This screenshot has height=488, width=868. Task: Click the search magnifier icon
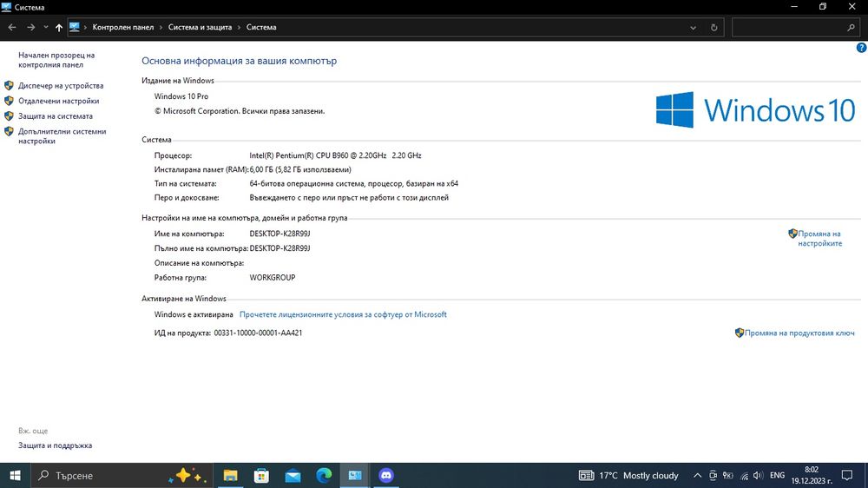pyautogui.click(x=851, y=27)
